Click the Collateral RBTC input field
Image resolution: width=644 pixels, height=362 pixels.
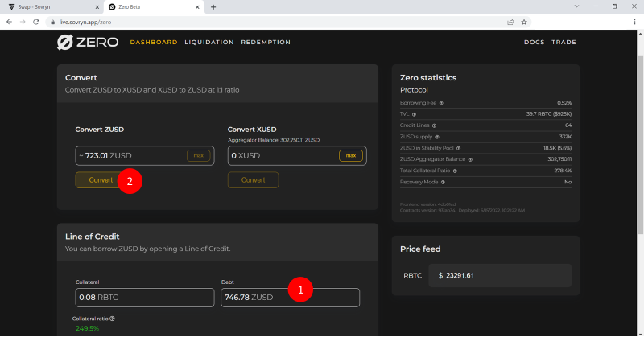[145, 298]
